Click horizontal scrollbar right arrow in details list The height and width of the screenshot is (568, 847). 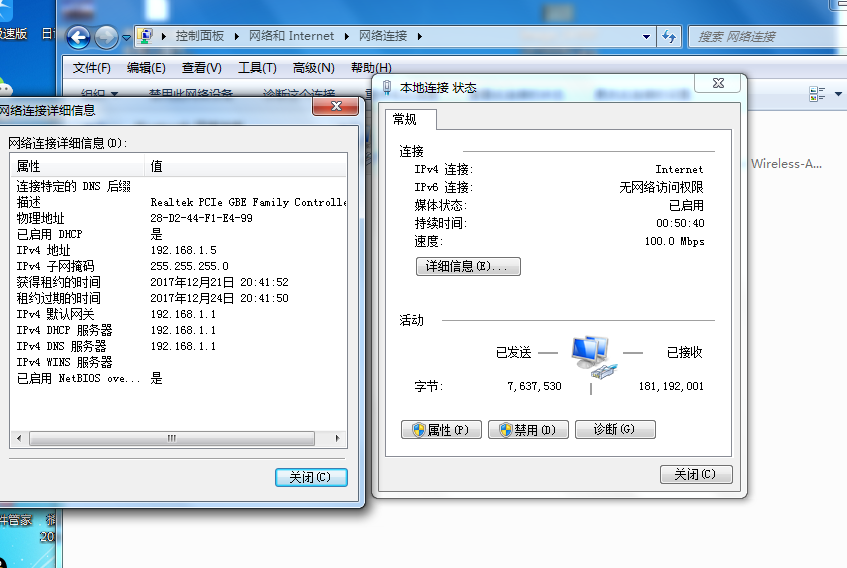pyautogui.click(x=338, y=438)
